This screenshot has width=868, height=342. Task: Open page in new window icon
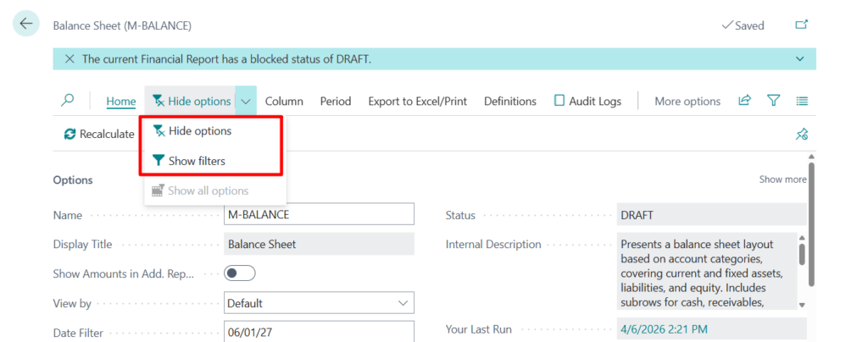click(x=801, y=25)
